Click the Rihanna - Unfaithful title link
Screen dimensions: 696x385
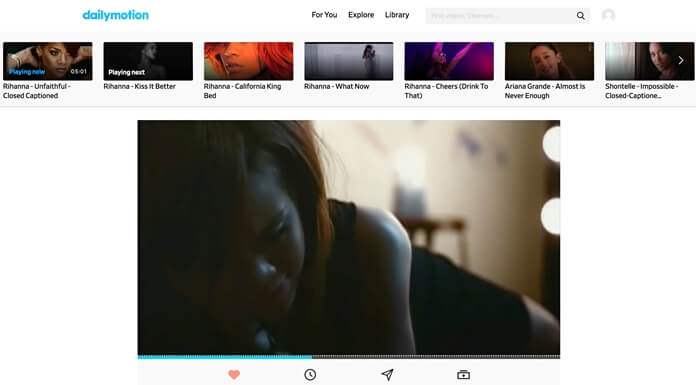tap(37, 91)
